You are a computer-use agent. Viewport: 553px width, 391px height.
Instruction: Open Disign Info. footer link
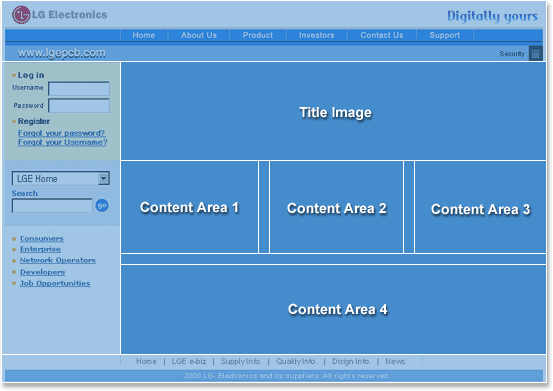(351, 361)
